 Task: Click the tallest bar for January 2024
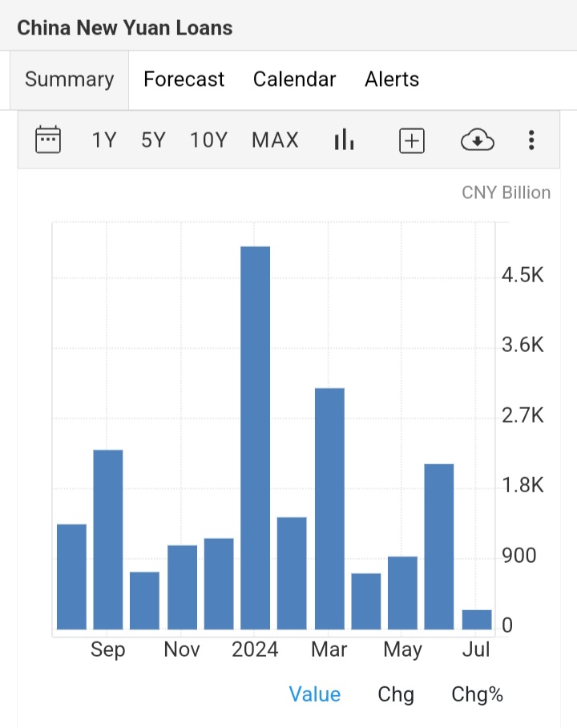coord(256,438)
